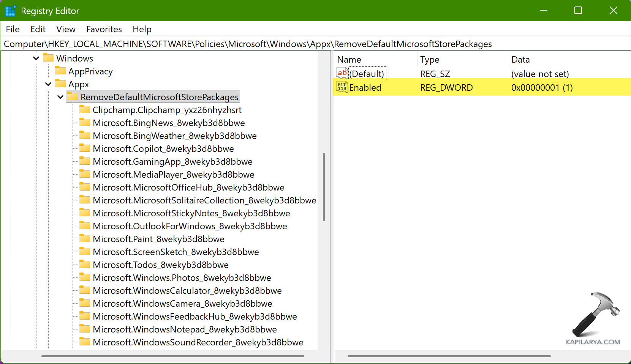Click the Registry Editor app icon in title bar
Viewport: 631px width, 364px height.
10,11
